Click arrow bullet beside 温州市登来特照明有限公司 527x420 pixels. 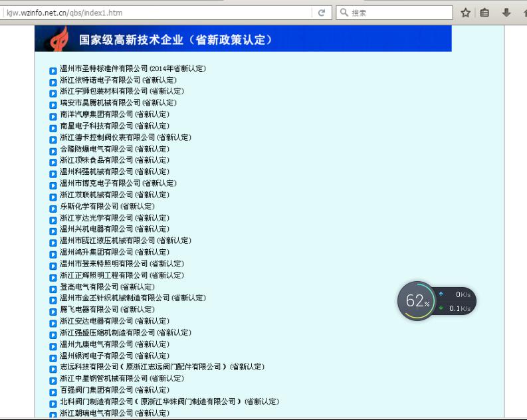pyautogui.click(x=53, y=266)
